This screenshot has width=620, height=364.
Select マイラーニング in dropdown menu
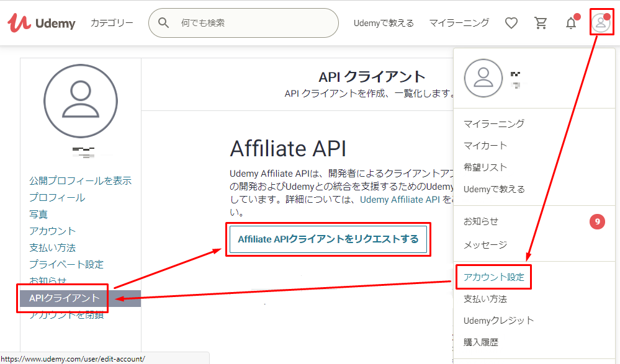494,123
